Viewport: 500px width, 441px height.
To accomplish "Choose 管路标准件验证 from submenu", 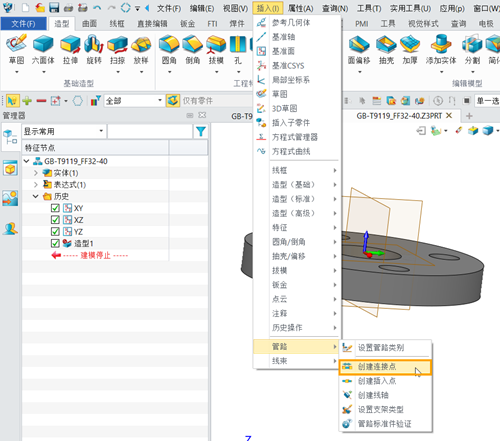I will 385,424.
